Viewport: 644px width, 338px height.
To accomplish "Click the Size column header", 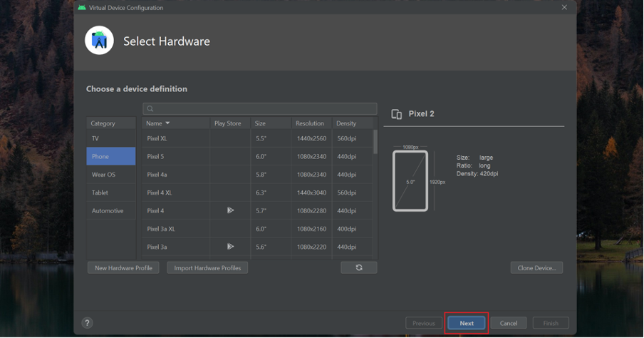I will pyautogui.click(x=271, y=123).
